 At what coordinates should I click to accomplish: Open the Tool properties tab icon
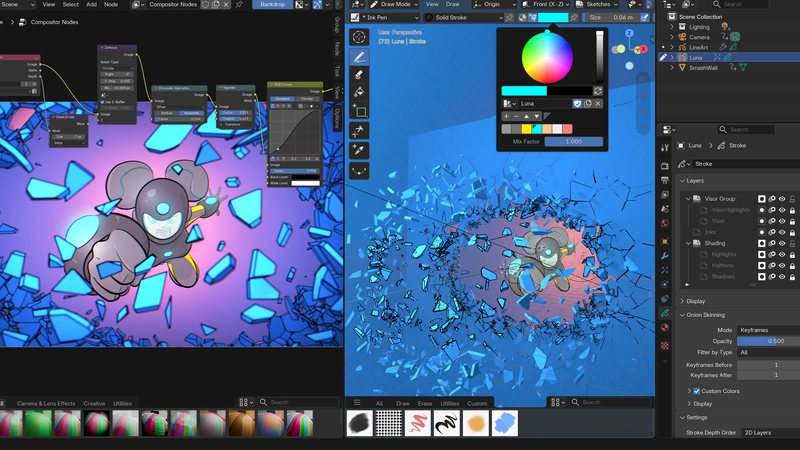[664, 148]
